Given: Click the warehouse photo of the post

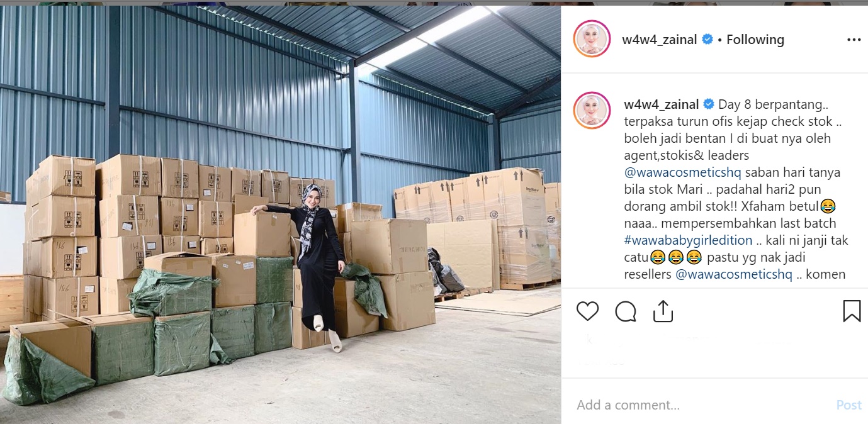Looking at the screenshot, I should click(280, 215).
